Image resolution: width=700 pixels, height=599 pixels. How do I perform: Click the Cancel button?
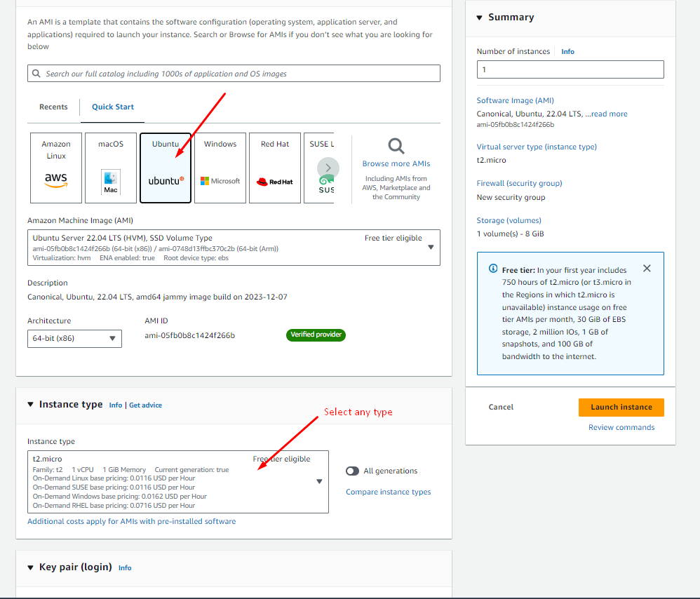tap(501, 407)
